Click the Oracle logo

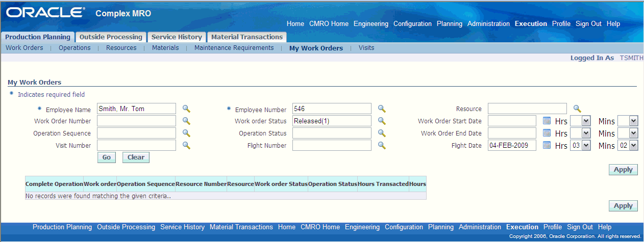[x=45, y=12]
